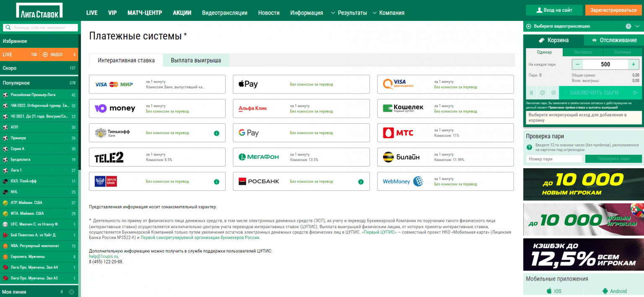Select the YooMoney payment logo

115,109
